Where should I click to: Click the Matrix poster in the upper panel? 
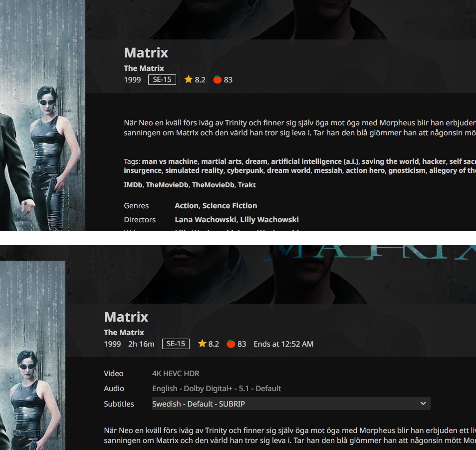[42, 115]
